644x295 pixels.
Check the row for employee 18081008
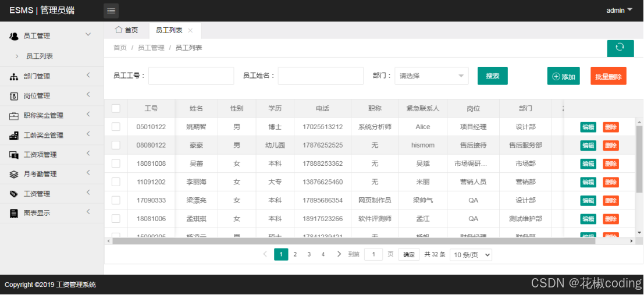[x=116, y=163]
